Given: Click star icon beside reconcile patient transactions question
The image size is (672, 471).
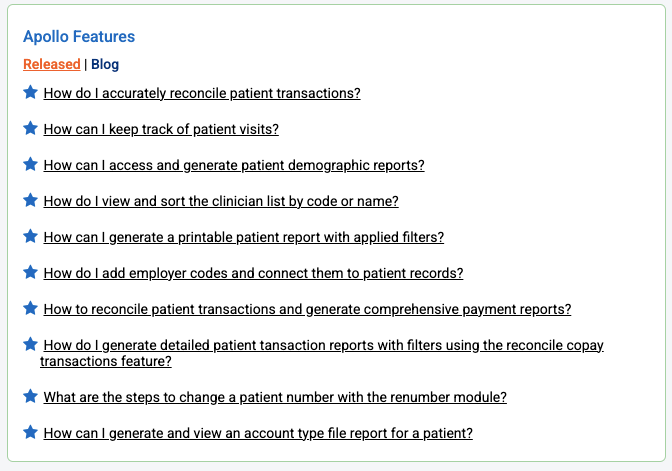Looking at the screenshot, I should click(x=30, y=93).
